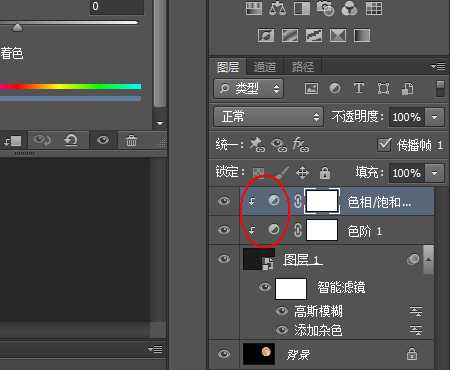Viewport: 450px width, 370px height.
Task: Add a Hue/Saturation adjustment from Adjustments panel
Action: point(254,8)
